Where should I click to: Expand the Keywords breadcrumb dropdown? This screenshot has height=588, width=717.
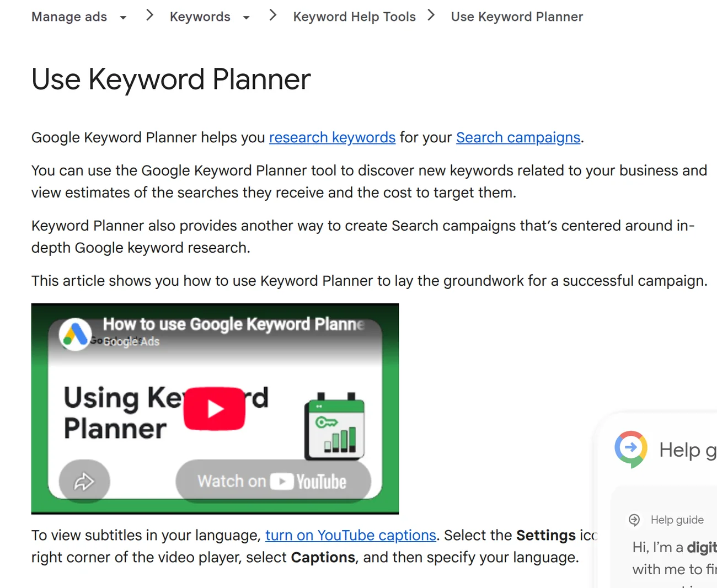tap(246, 18)
